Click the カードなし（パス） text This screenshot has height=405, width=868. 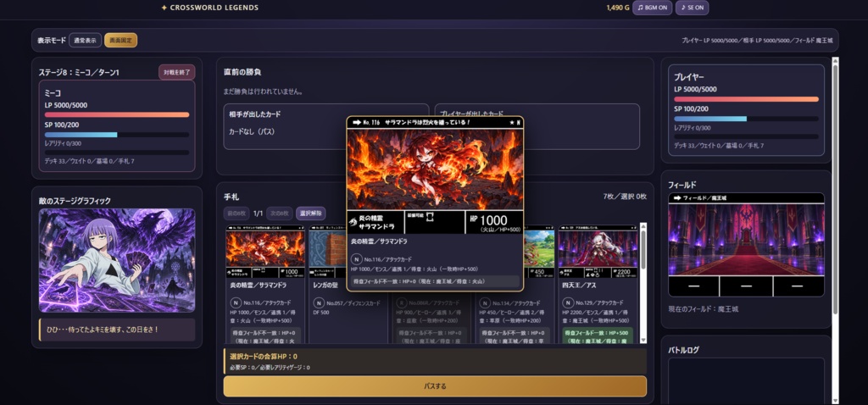(x=252, y=131)
